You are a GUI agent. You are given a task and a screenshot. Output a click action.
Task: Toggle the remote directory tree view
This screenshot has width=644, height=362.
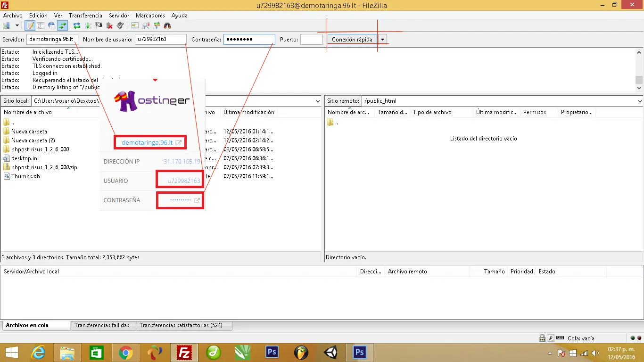pos(51,25)
